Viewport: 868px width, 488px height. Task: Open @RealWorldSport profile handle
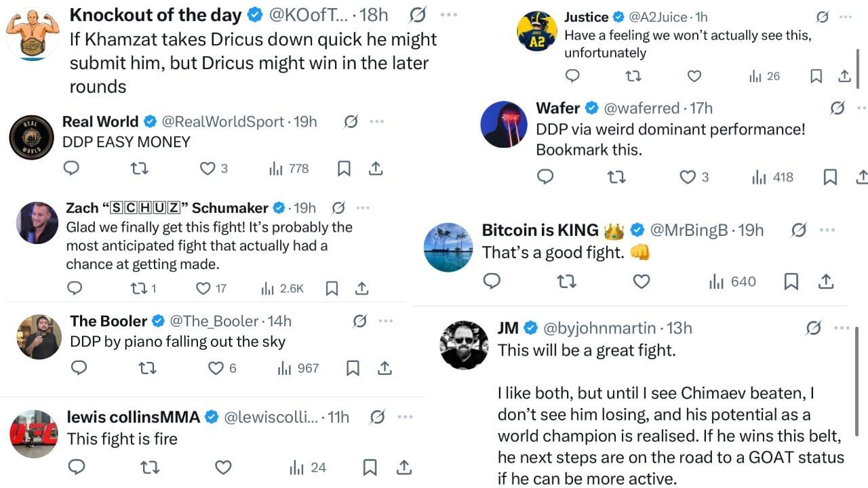coord(222,121)
